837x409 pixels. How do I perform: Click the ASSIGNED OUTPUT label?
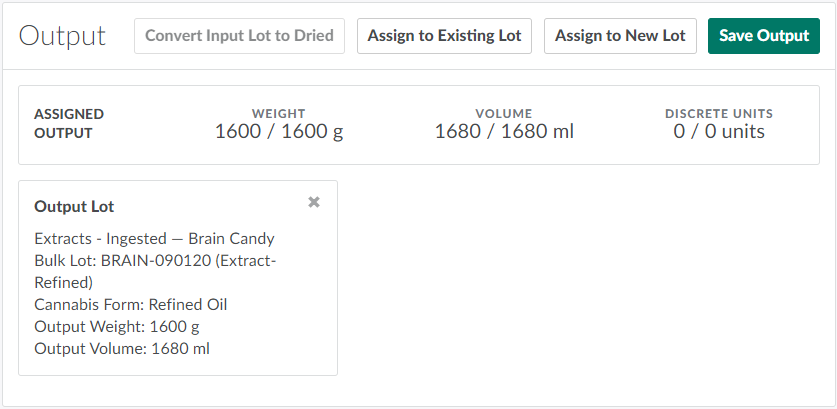click(69, 123)
